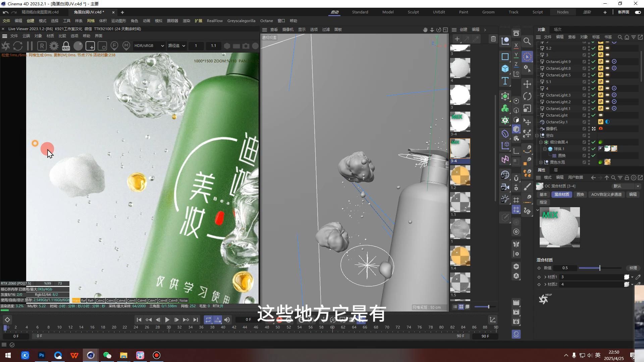Open the 默认 preset dropdown in attributes

coord(626,186)
